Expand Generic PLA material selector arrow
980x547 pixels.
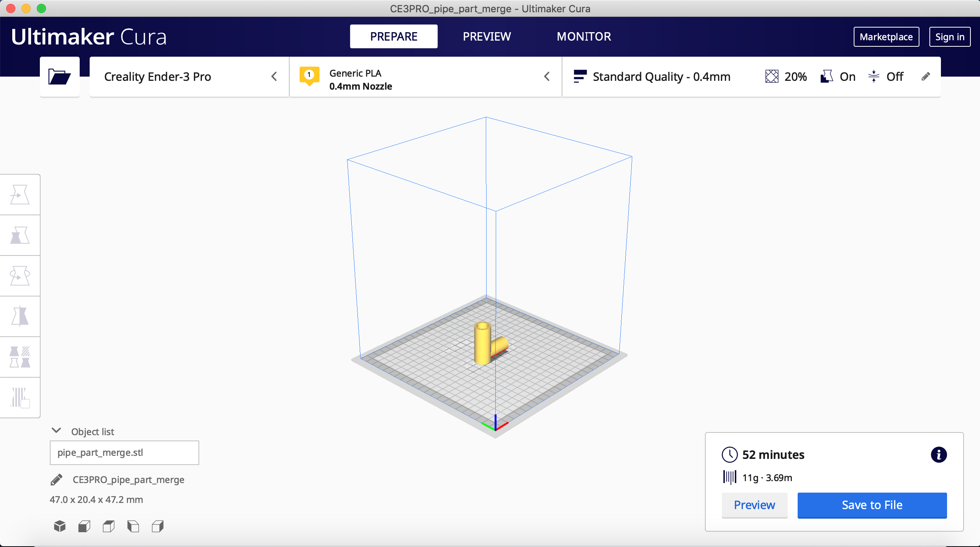(x=547, y=77)
